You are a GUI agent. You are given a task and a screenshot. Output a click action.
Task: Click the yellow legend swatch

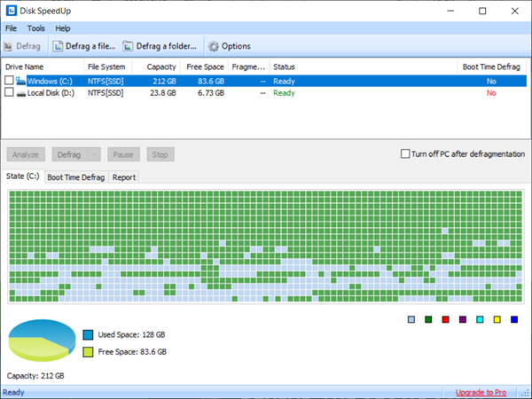[497, 319]
